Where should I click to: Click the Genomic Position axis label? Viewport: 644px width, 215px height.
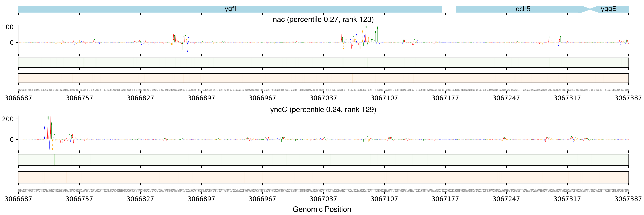tap(322, 209)
